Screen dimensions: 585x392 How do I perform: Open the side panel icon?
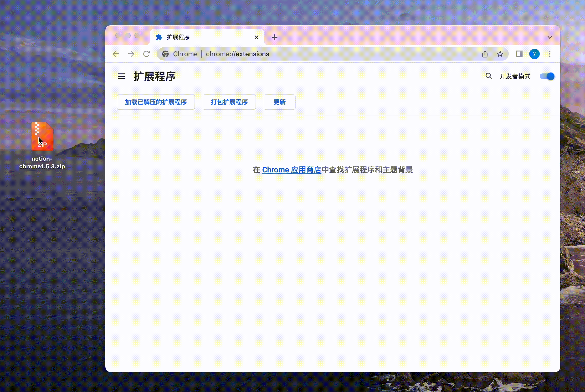point(519,54)
